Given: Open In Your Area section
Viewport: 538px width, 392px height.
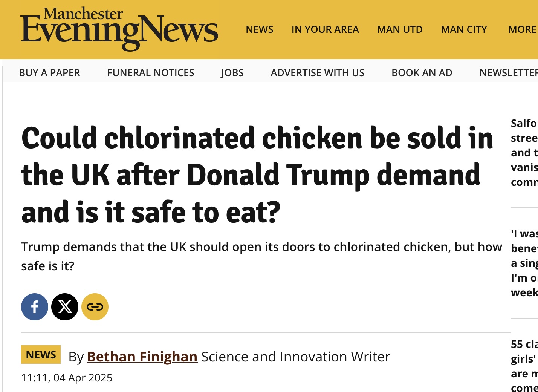Looking at the screenshot, I should [325, 29].
